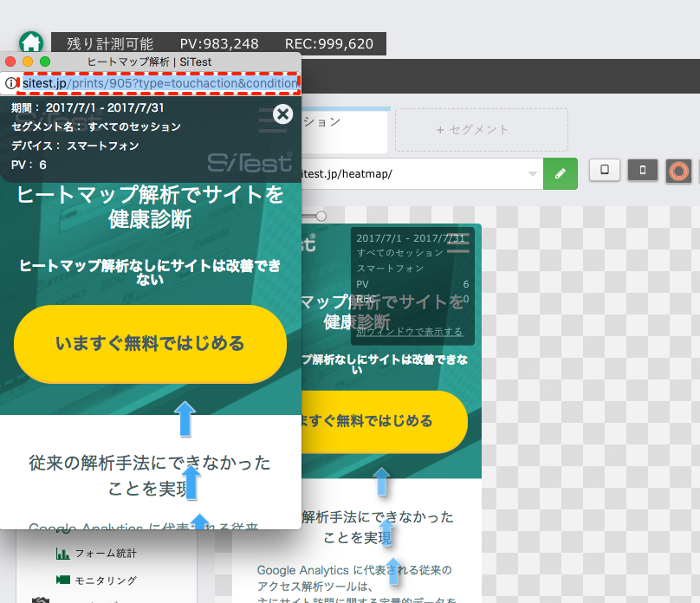Click the hamburger menu in preview panel

click(458, 243)
